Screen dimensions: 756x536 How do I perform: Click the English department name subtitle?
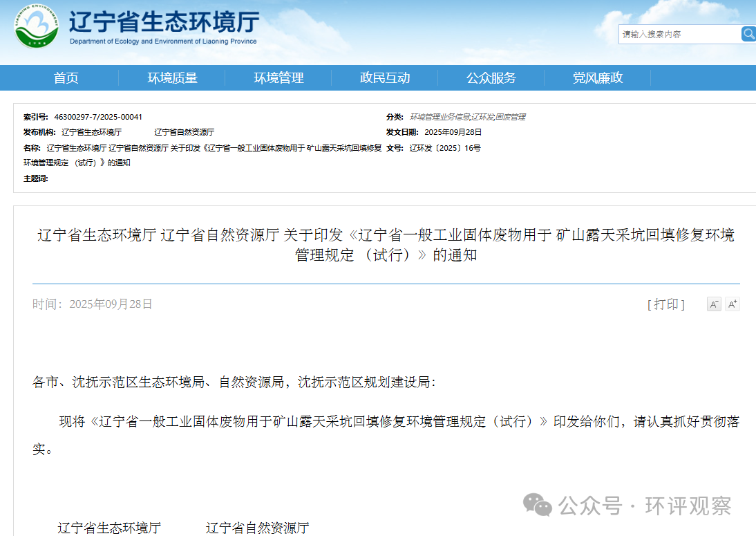163,41
